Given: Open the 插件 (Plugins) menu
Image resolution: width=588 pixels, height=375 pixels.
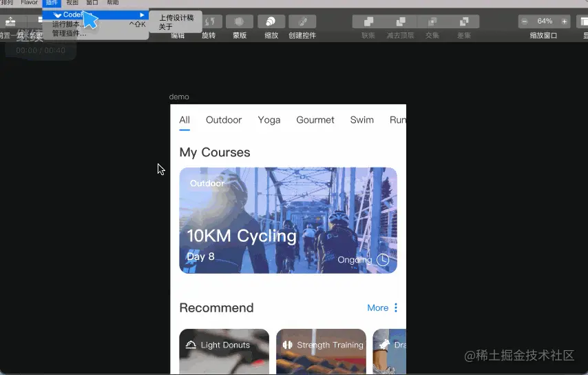Looking at the screenshot, I should pyautogui.click(x=52, y=3).
